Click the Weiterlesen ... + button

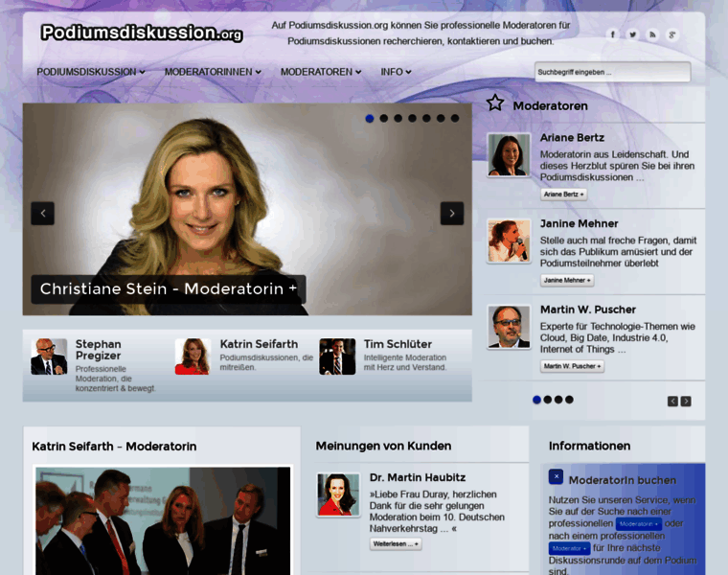(396, 544)
